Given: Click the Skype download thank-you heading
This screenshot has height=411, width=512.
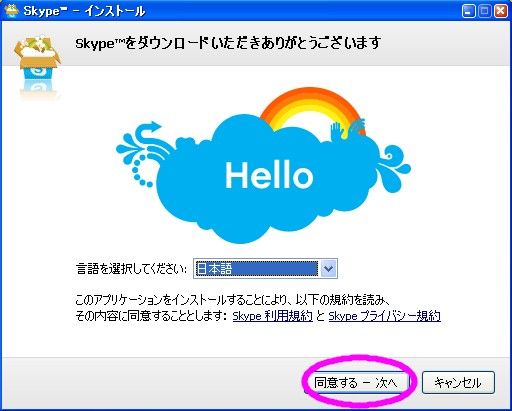Looking at the screenshot, I should pos(228,43).
